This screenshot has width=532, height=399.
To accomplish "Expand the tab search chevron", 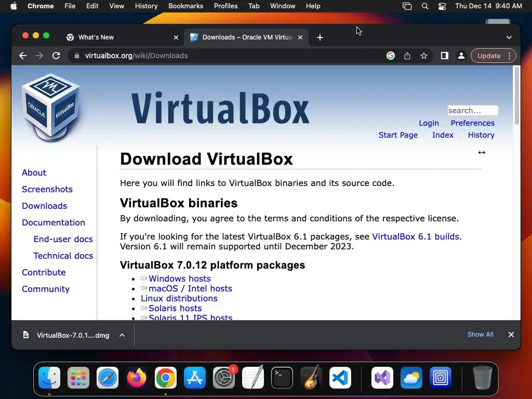I will [509, 37].
